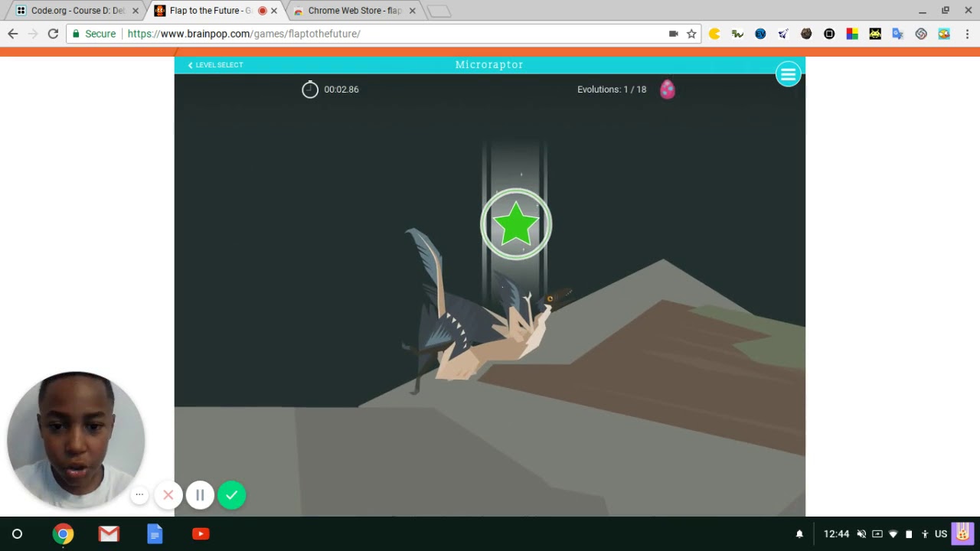
Task: Go forward in browser history
Action: (x=33, y=34)
